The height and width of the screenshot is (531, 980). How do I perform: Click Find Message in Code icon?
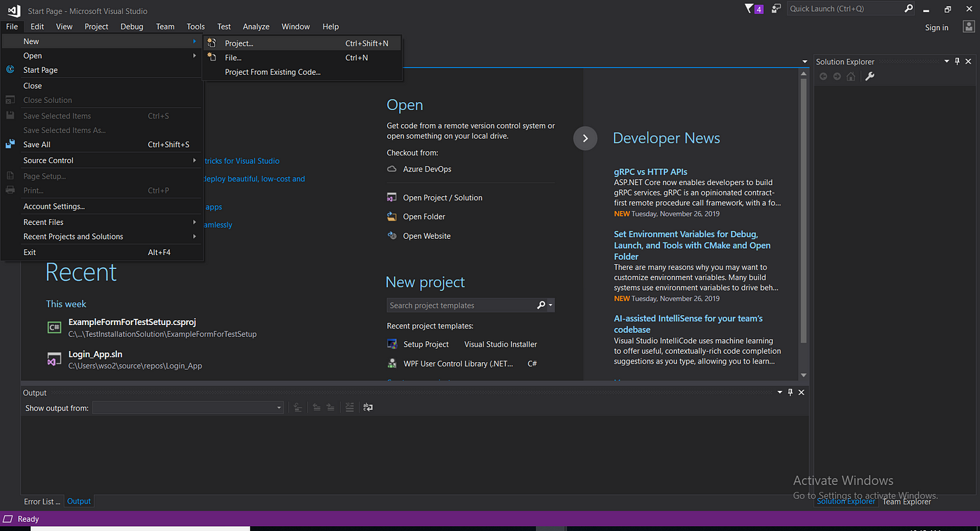point(298,407)
